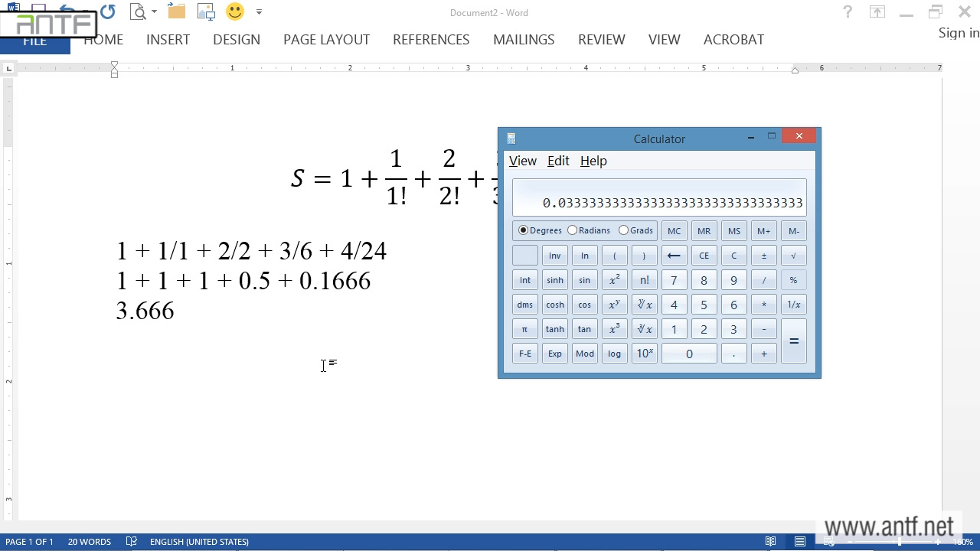Select the Grads angle mode
The width and height of the screenshot is (980, 551).
[x=624, y=230]
